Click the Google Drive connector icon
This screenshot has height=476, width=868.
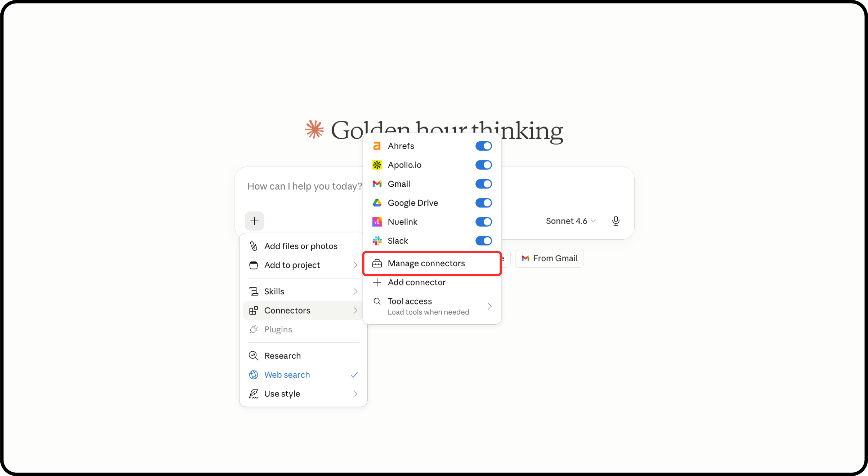377,203
